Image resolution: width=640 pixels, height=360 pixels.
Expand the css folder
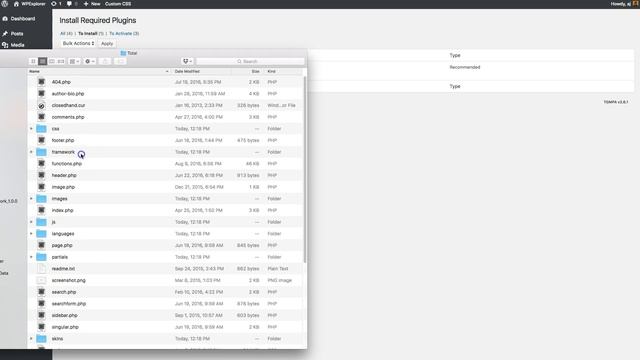[x=31, y=129]
